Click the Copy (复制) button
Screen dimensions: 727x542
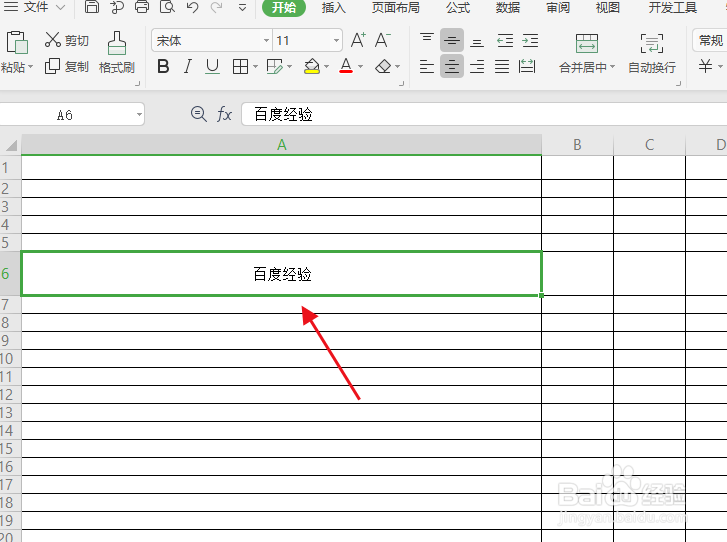coord(67,66)
